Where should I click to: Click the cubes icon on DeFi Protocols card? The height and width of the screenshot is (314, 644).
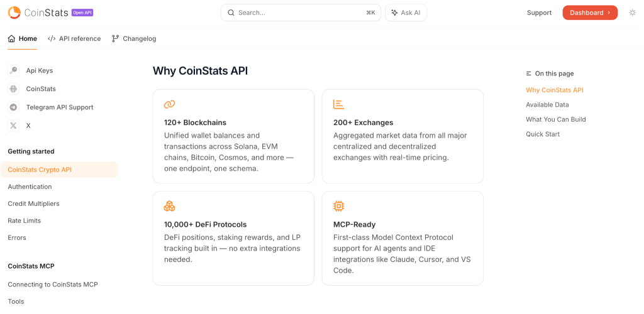pyautogui.click(x=169, y=206)
